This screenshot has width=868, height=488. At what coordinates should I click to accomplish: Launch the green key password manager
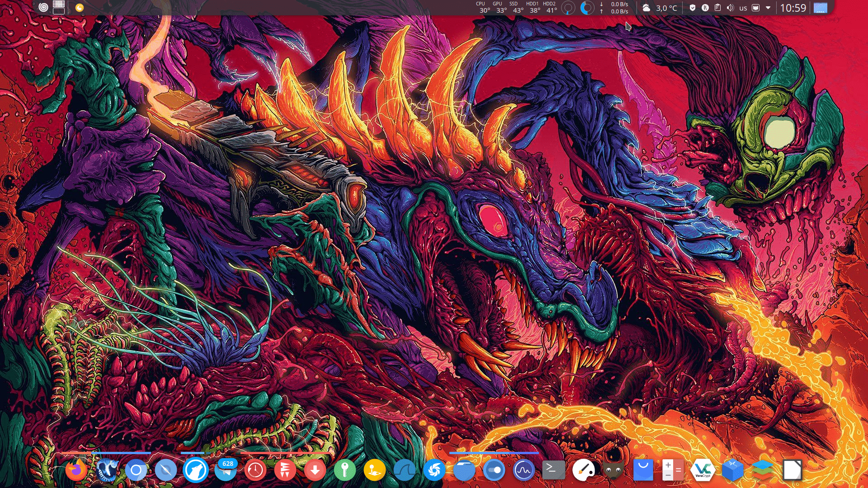pyautogui.click(x=345, y=470)
